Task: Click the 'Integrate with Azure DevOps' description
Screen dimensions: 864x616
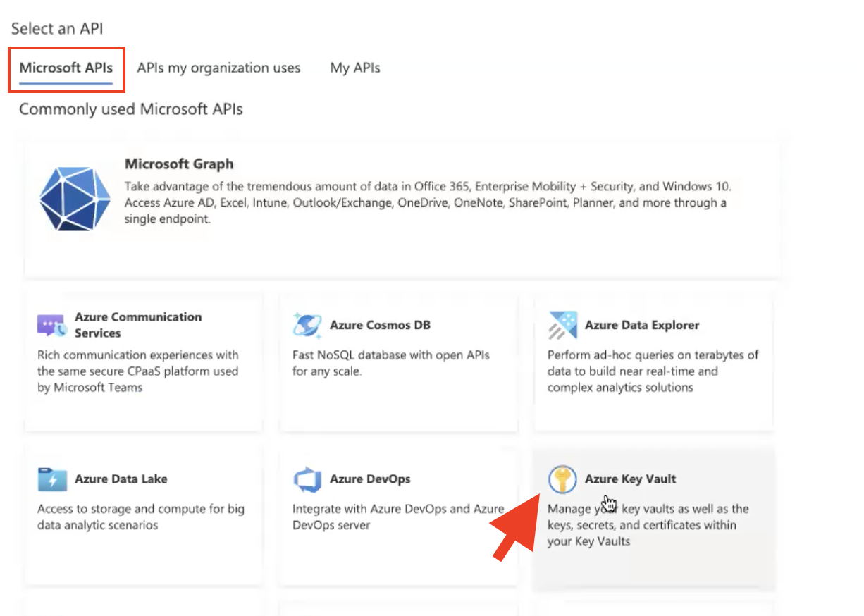Action: coord(398,517)
